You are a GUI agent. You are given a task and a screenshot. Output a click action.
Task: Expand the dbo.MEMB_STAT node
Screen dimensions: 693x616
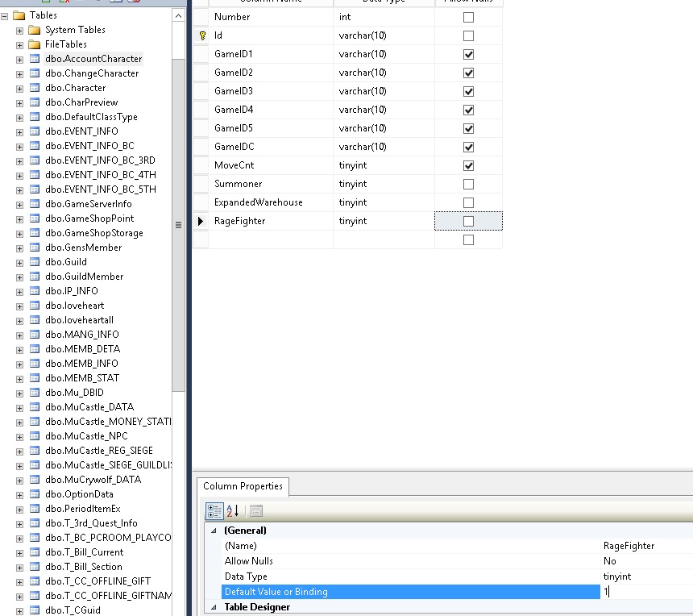pyautogui.click(x=19, y=379)
